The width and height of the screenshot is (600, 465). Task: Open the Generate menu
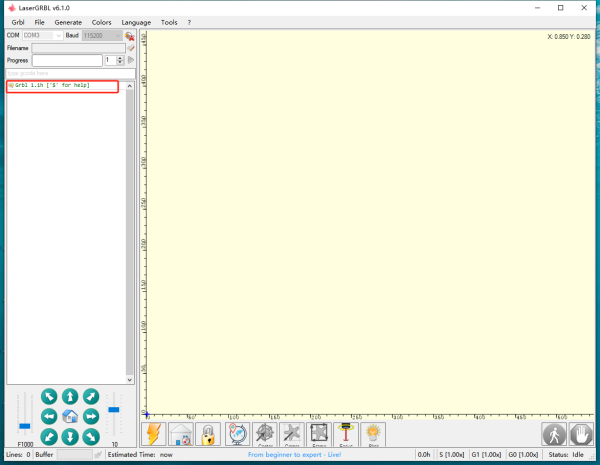coord(68,21)
